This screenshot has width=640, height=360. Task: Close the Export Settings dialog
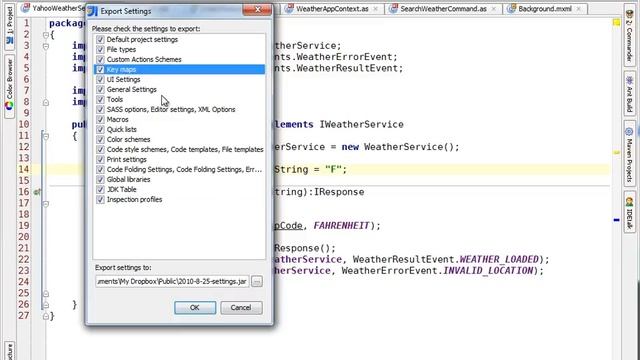pos(257,9)
